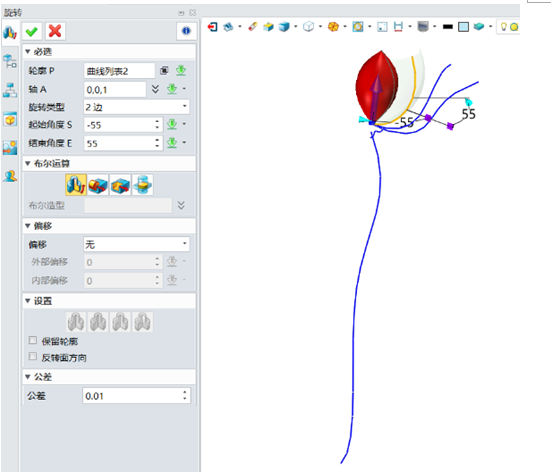Open the 轴 A options dropdown arrow

pyautogui.click(x=184, y=88)
